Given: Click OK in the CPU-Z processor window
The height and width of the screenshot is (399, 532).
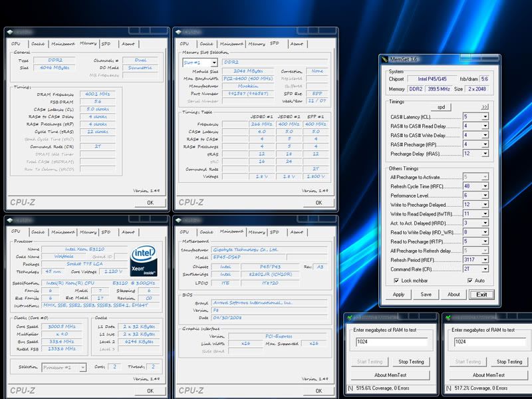Looking at the screenshot, I should [150, 391].
